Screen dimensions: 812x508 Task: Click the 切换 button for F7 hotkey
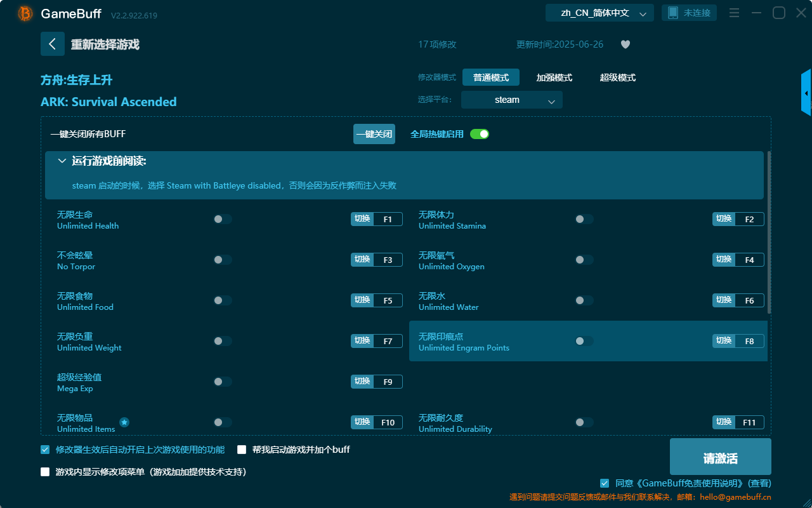click(x=362, y=341)
